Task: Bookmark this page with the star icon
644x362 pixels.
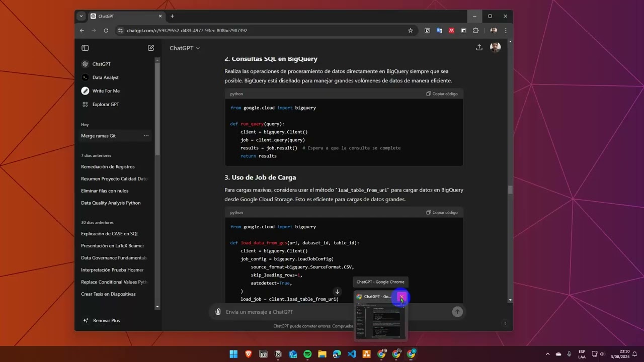Action: (x=410, y=31)
